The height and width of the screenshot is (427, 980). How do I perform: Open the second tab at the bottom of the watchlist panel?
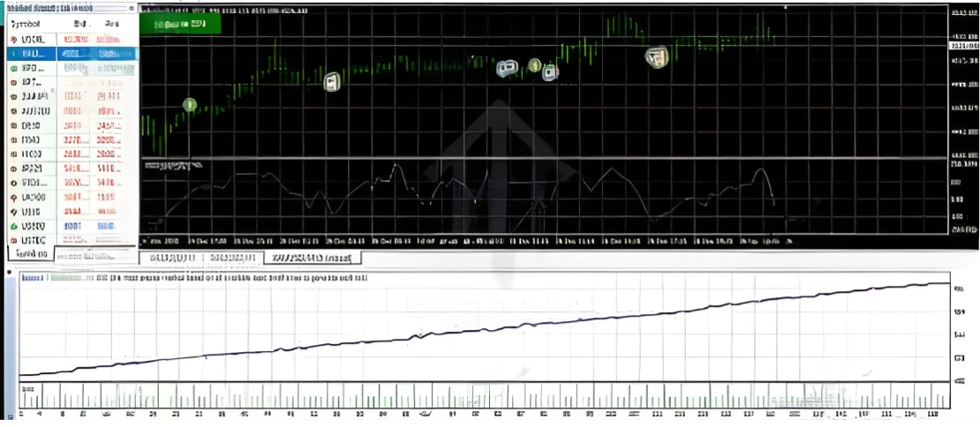click(94, 255)
